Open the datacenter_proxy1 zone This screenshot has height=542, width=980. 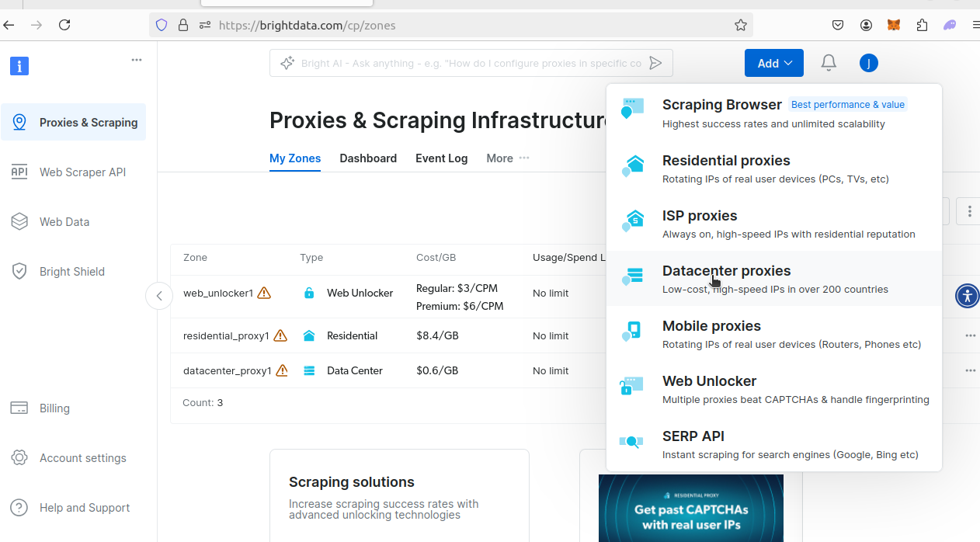(x=228, y=370)
